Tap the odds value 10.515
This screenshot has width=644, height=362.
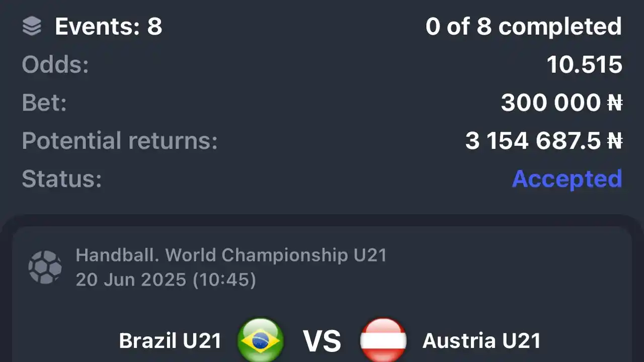coord(585,65)
